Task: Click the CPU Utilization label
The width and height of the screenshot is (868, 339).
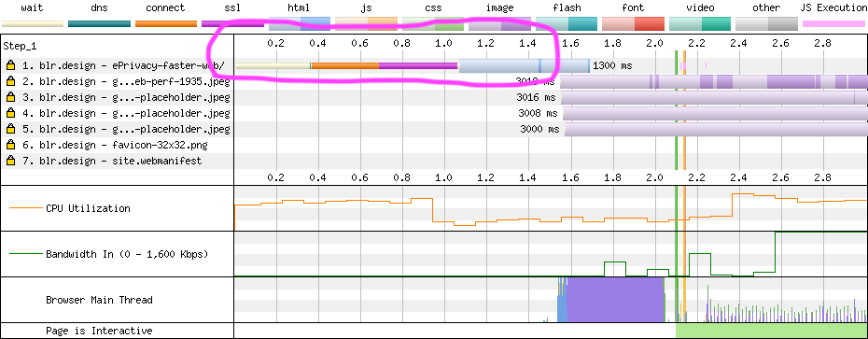Action: [88, 208]
